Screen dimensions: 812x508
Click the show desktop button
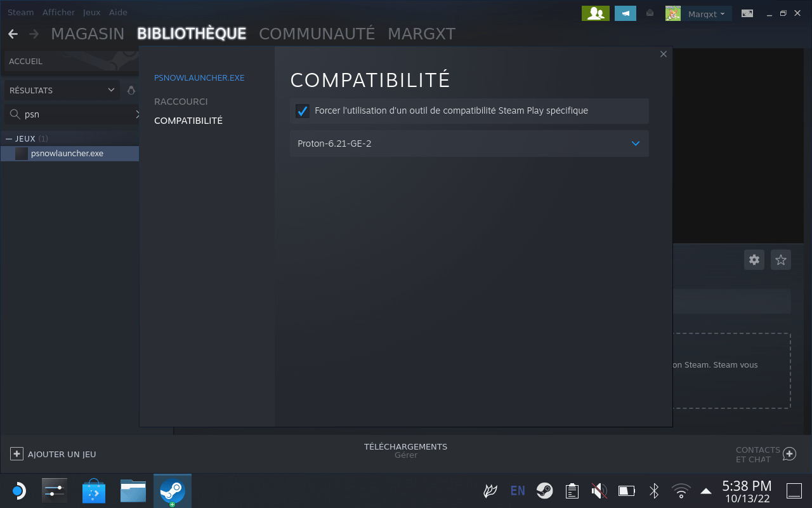[794, 491]
